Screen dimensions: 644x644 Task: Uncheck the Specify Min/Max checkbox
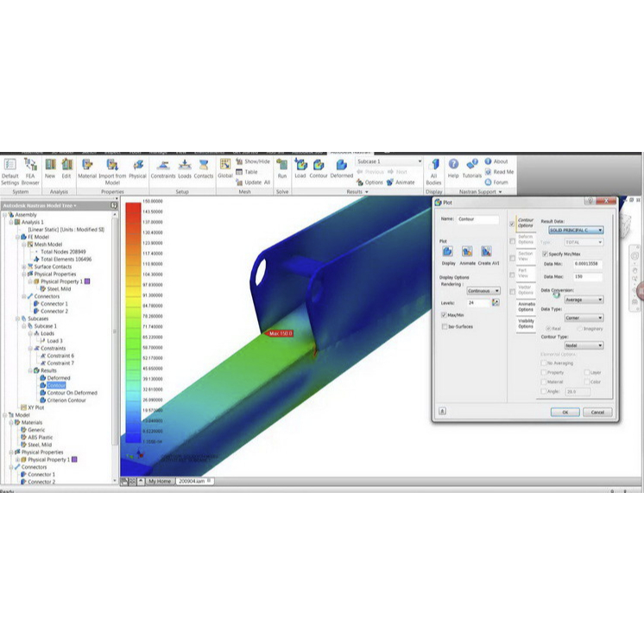coord(544,254)
